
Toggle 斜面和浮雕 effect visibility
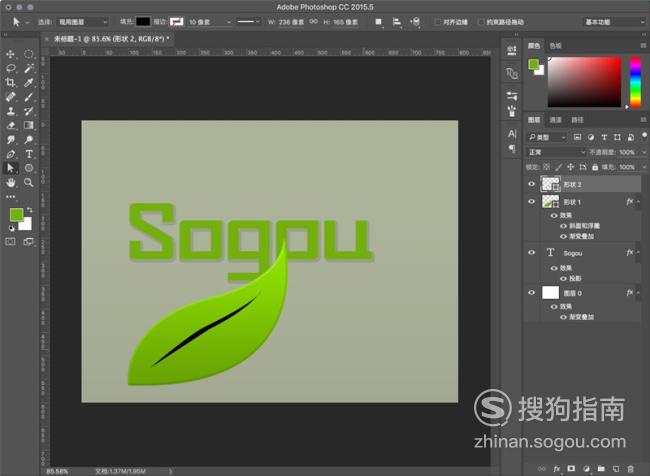click(x=563, y=226)
